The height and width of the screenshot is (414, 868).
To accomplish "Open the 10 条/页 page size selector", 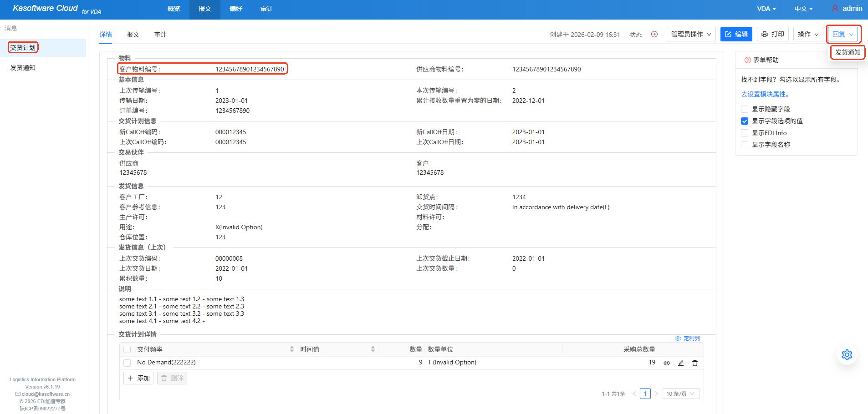I will [x=680, y=394].
